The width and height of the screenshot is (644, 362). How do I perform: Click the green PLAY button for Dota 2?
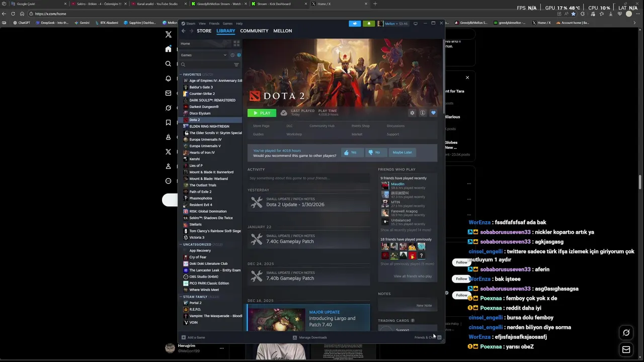262,113
